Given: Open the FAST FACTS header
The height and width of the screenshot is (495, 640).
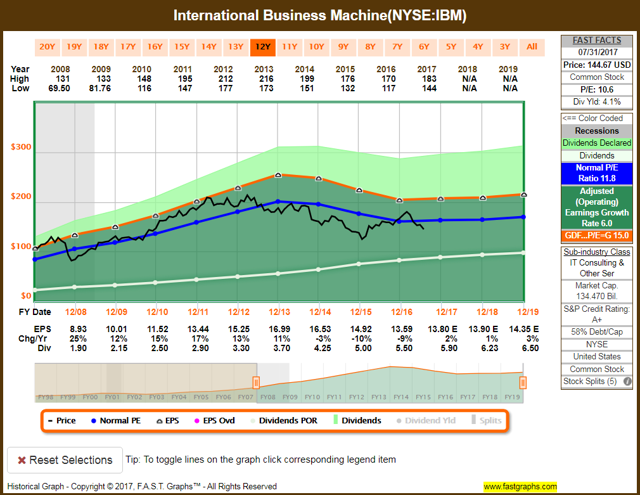Looking at the screenshot, I should click(597, 41).
